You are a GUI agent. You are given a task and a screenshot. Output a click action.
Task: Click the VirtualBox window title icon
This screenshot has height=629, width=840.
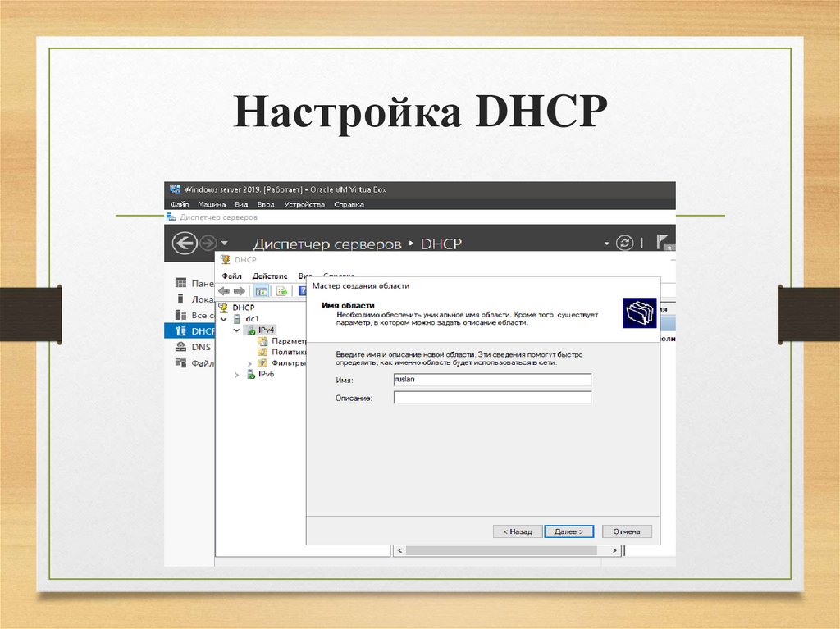(175, 189)
